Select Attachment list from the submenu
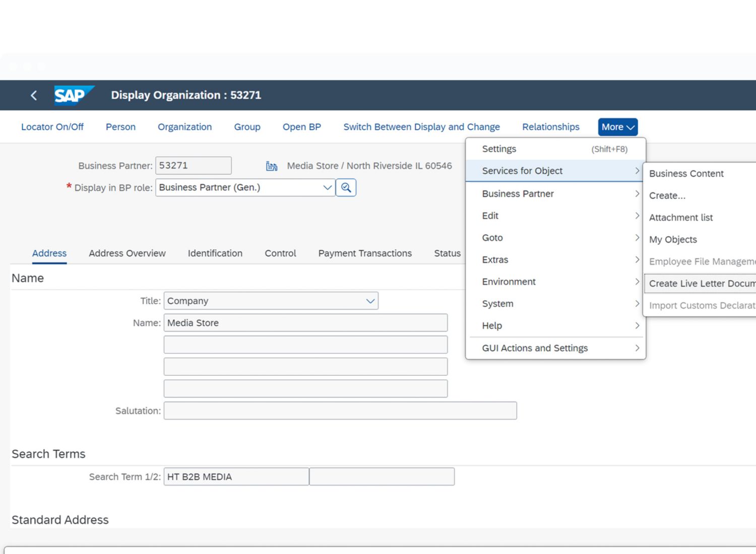This screenshot has height=554, width=756. 681,218
